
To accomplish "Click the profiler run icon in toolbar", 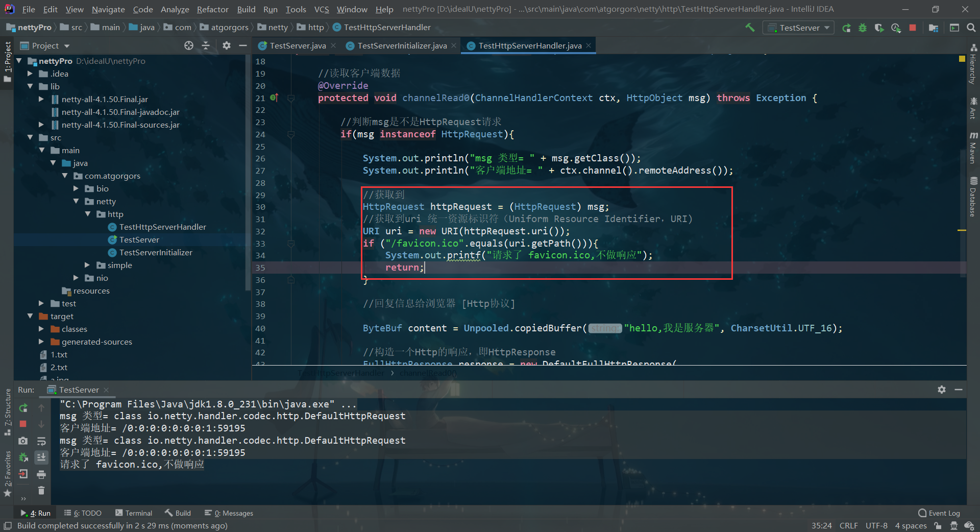I will [896, 28].
